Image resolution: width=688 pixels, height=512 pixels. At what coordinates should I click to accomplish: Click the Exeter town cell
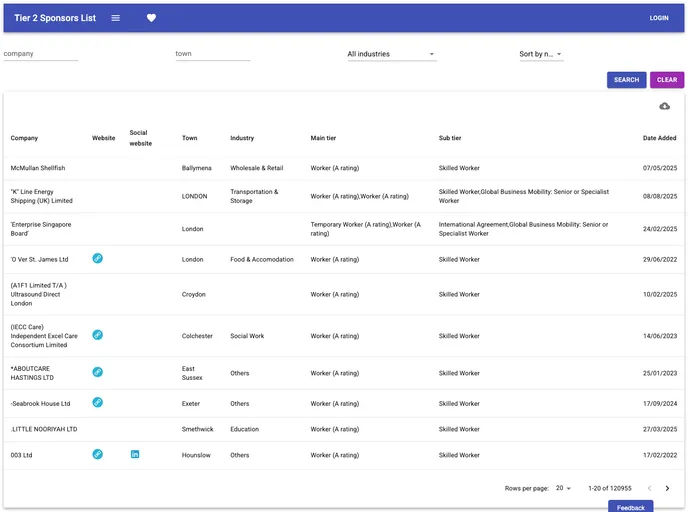click(191, 404)
